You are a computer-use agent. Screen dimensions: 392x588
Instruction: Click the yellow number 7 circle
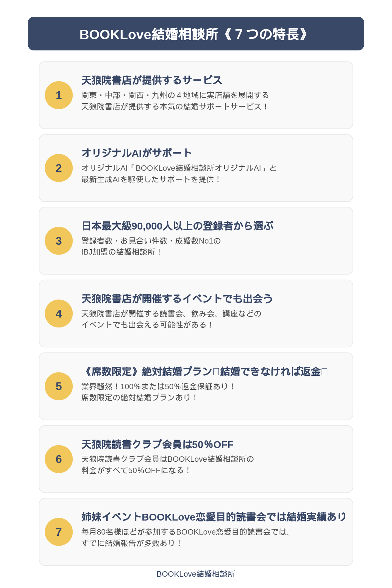point(59,532)
